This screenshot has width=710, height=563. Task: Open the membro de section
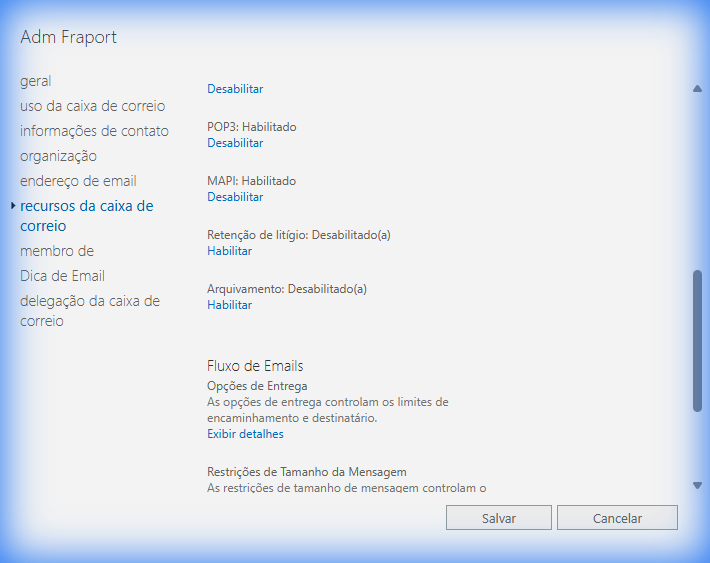pyautogui.click(x=56, y=251)
